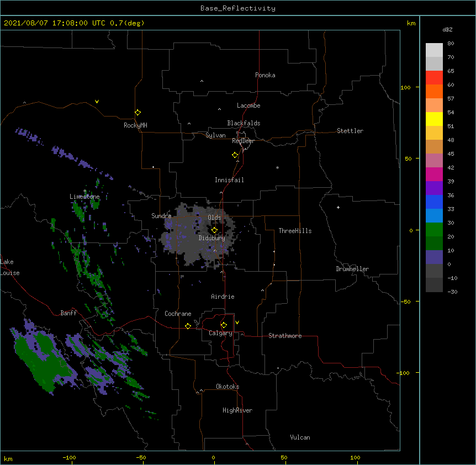Click the Blackfalds label
Viewport: 476px width, 465px height.
(244, 123)
